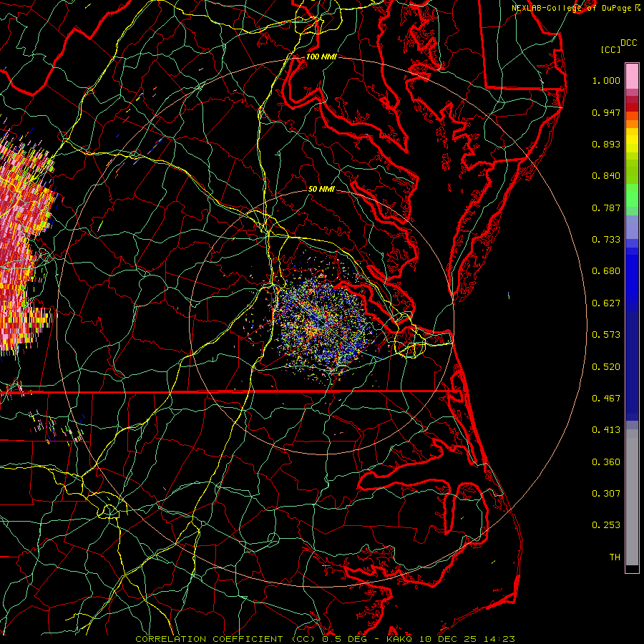Pick the gray segment of color bar
This screenshot has width=644, height=644.
[x=632, y=497]
